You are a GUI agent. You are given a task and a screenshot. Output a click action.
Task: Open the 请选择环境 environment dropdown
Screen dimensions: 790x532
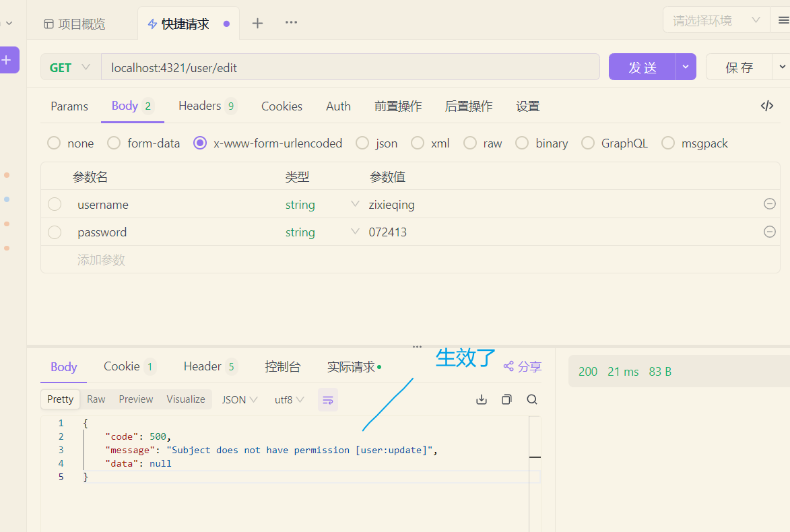pos(716,20)
